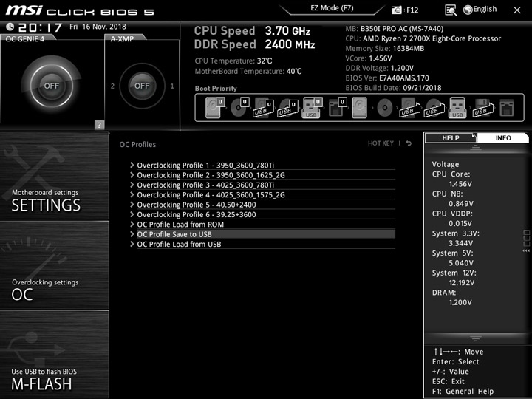Image resolution: width=532 pixels, height=399 pixels.
Task: Select the legacy USB CD/DVD boot icon
Action: (434, 108)
